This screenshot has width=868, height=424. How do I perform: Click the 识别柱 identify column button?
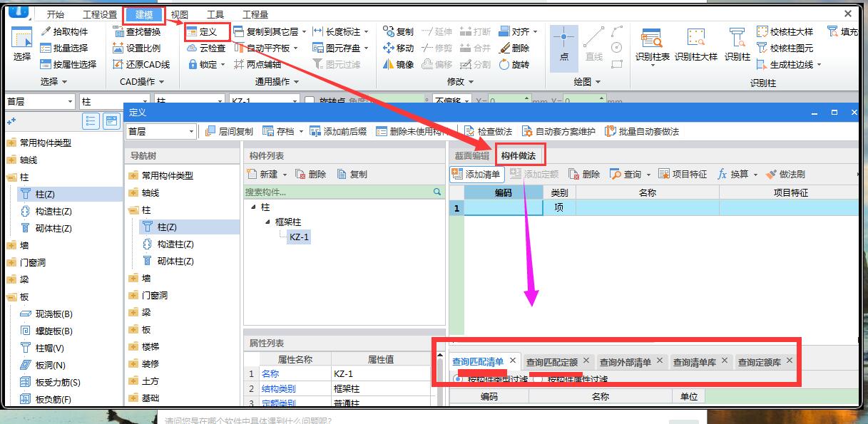[737, 44]
